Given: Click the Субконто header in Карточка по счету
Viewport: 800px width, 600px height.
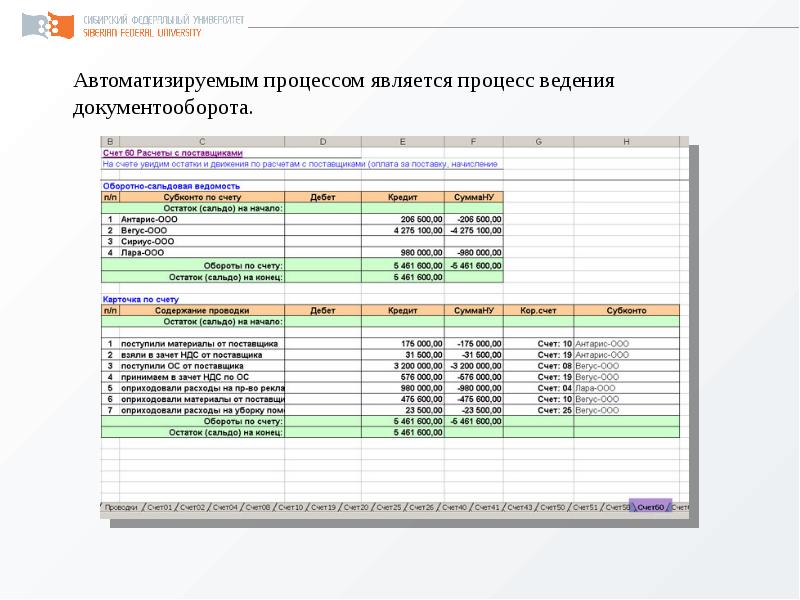Looking at the screenshot, I should pos(626,311).
